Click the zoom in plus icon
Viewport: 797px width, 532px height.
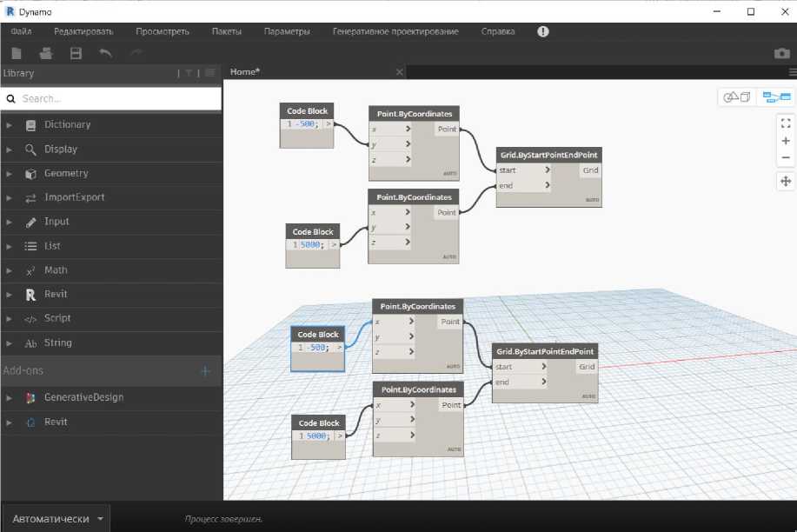[786, 141]
